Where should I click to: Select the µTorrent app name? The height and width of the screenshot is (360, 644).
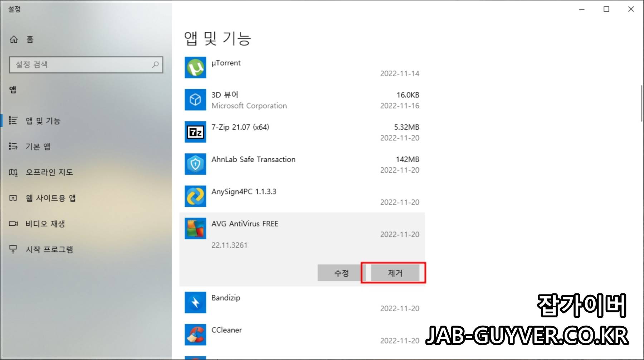tap(226, 63)
